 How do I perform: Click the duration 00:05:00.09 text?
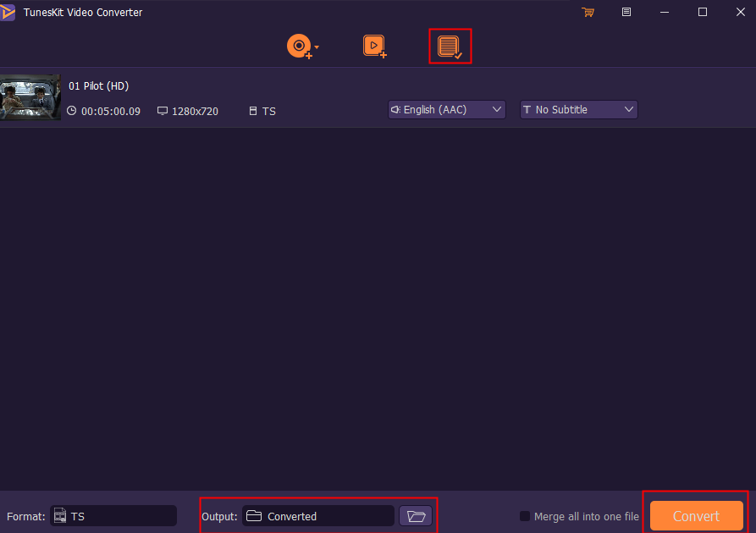coord(110,112)
